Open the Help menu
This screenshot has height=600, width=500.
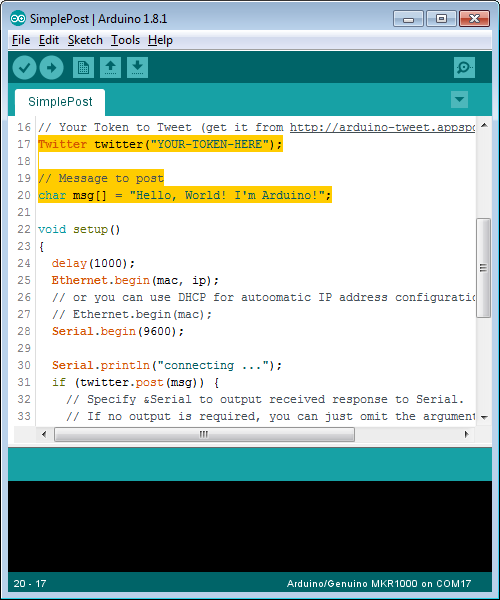coord(160,40)
